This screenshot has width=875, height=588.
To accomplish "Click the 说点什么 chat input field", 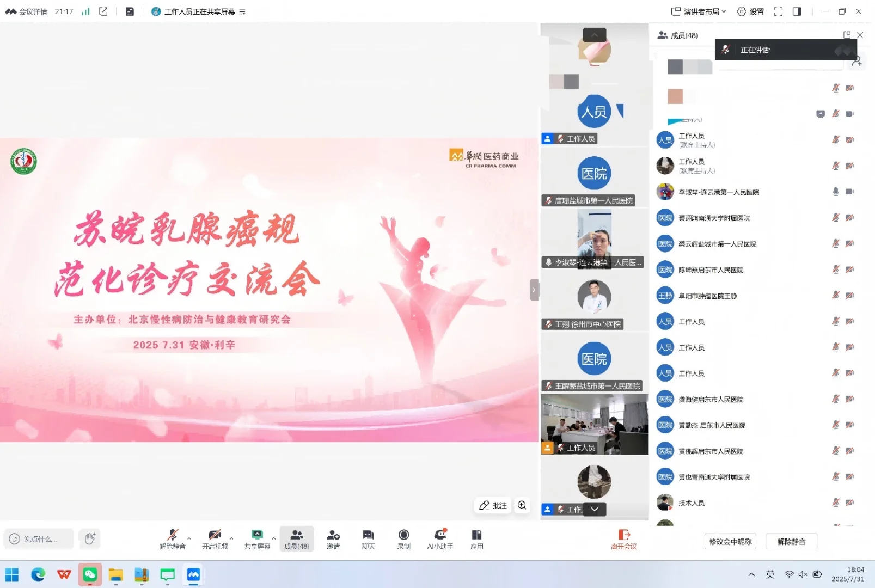I will click(x=38, y=539).
